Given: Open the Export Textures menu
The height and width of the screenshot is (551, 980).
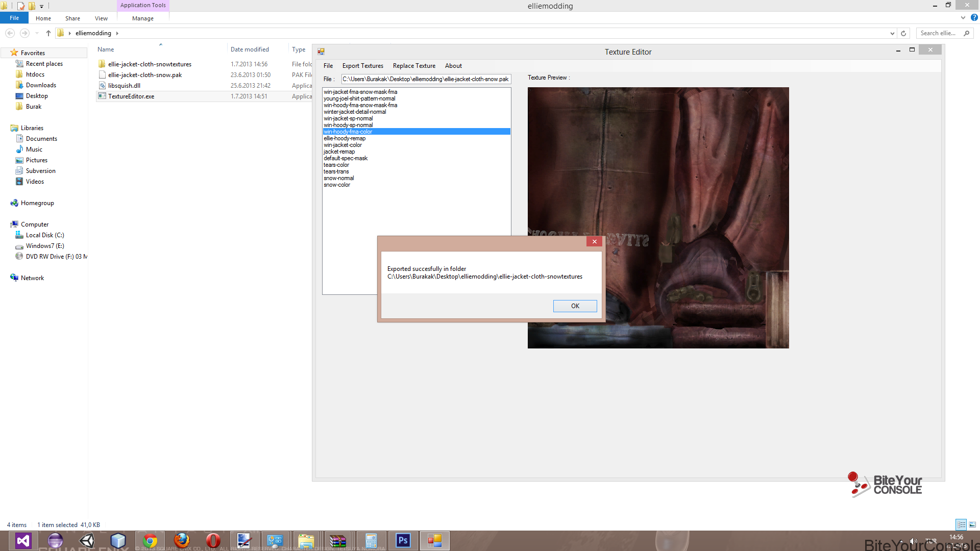Looking at the screenshot, I should [363, 66].
